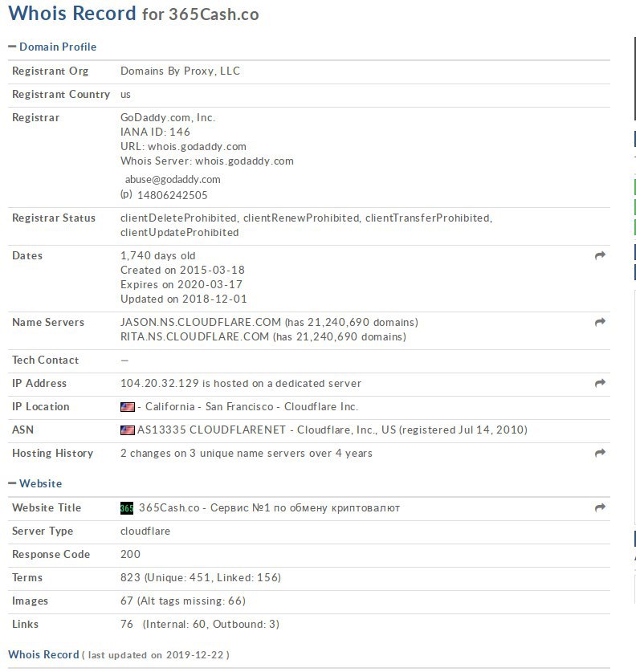Screen dimensions: 636x672
Task: Click the '67 (Alt tags missing: 66)' images value
Action: (183, 601)
